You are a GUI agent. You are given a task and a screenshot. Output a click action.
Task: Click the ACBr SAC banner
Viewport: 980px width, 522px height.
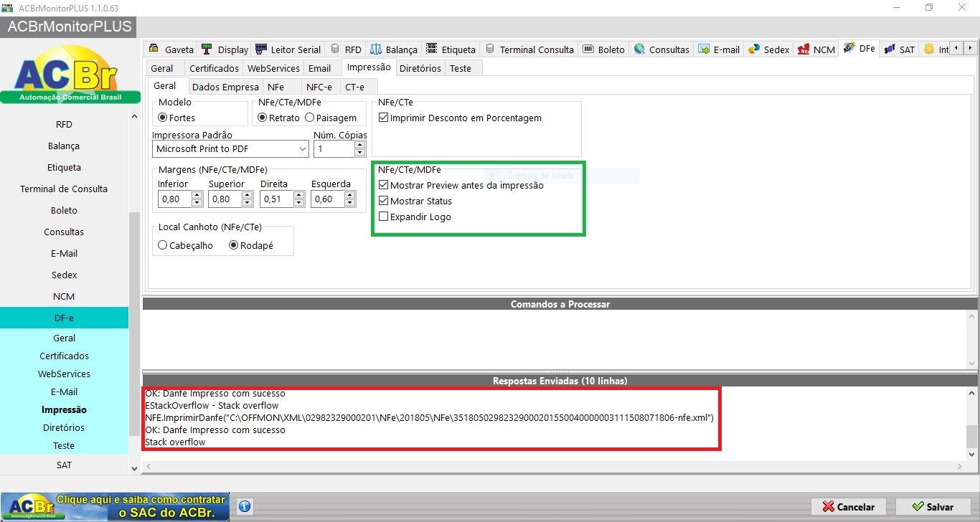pyautogui.click(x=115, y=506)
